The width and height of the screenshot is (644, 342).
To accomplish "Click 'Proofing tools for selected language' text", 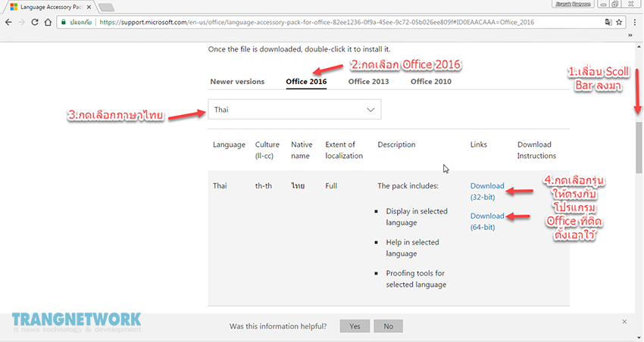I will [x=416, y=279].
